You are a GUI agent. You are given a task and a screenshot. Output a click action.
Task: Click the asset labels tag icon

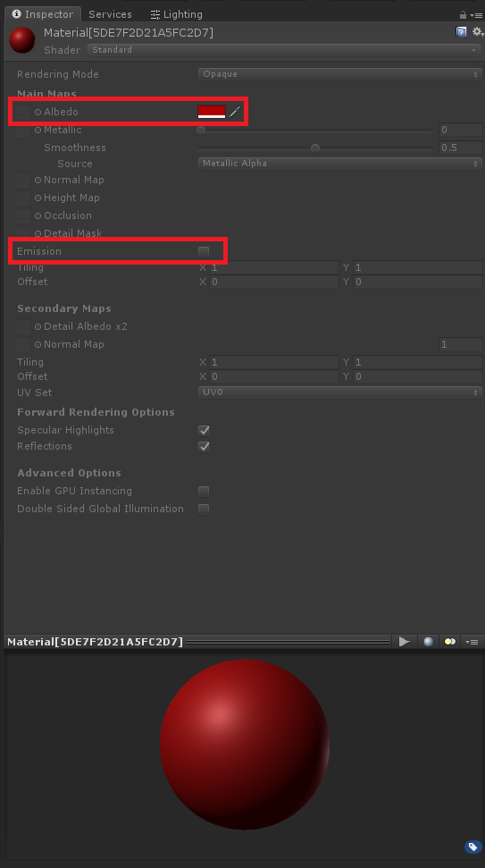pos(472,847)
